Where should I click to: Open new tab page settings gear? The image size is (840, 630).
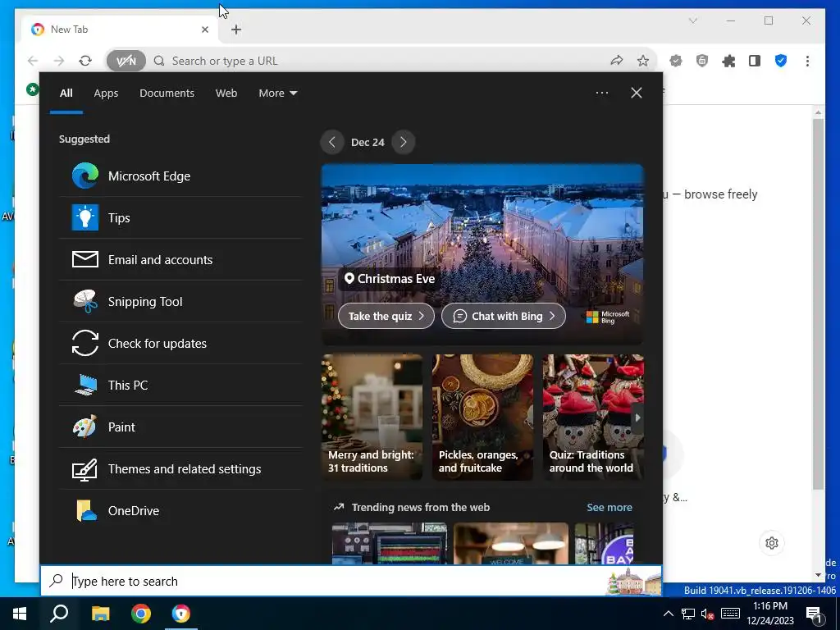click(x=772, y=543)
